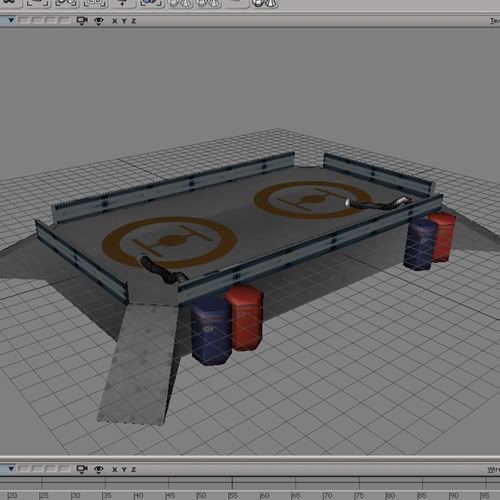The width and height of the screenshot is (500, 500).
Task: Toggle the X axis button in upper viewport
Action: click(115, 21)
